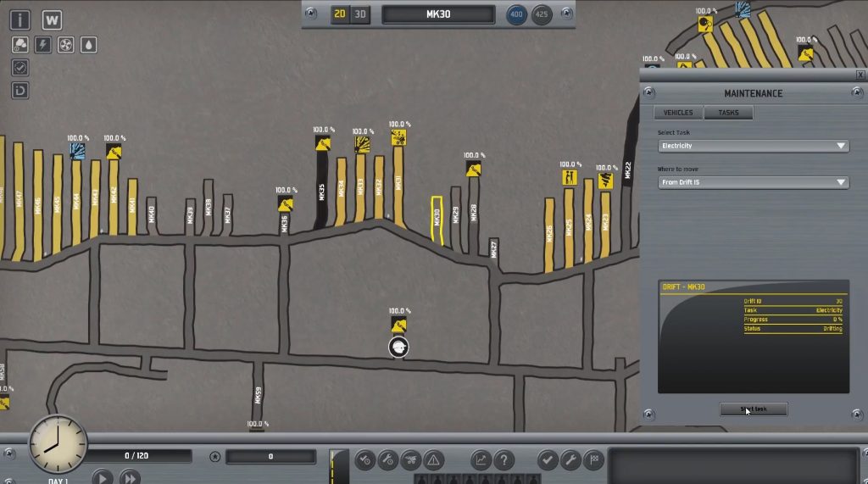Open the loader vehicle icon
This screenshot has width=868, height=484.
pyautogui.click(x=411, y=459)
